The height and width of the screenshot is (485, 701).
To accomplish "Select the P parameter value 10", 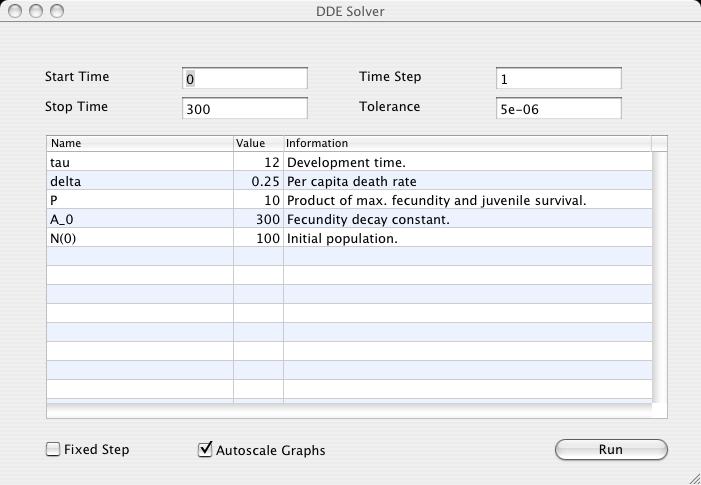I will (258, 201).
